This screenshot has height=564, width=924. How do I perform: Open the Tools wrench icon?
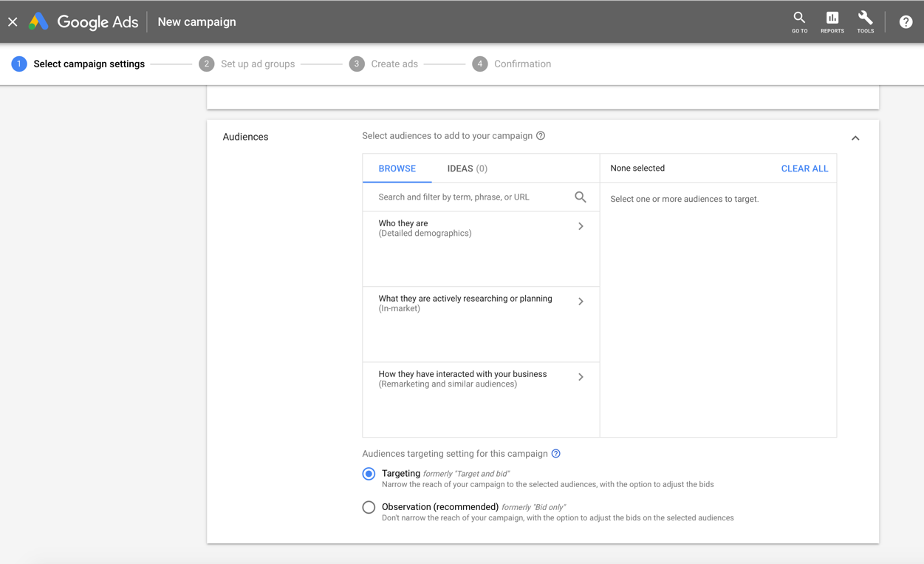click(x=865, y=21)
